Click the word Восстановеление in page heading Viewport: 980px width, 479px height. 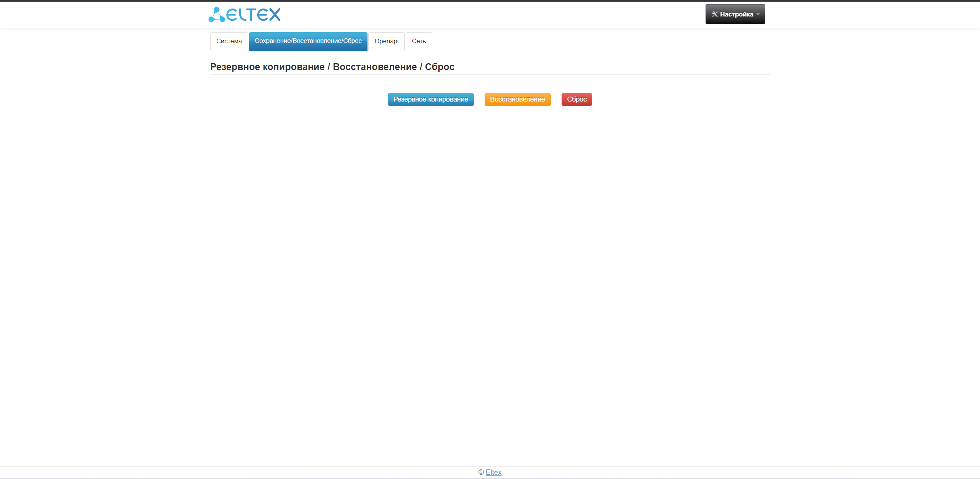point(374,67)
